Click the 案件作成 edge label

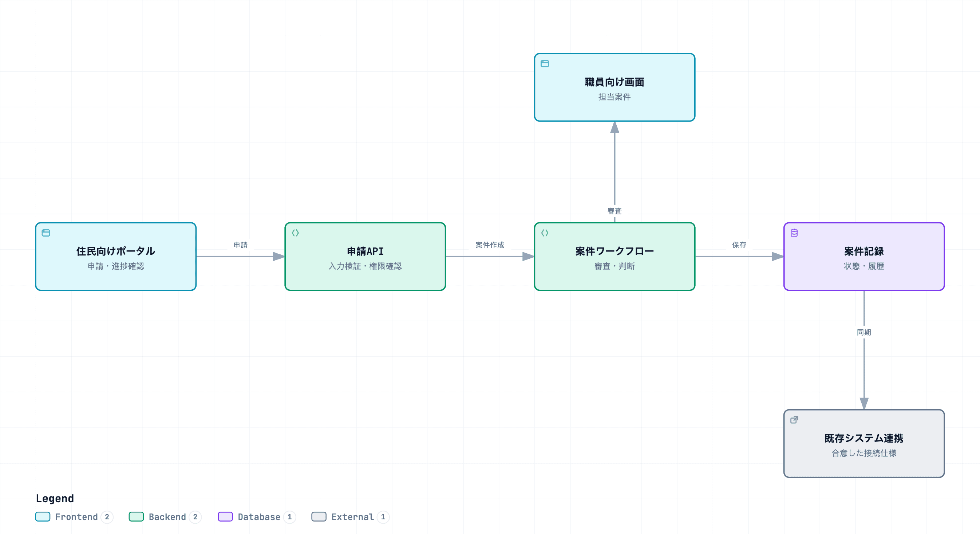pos(490,245)
